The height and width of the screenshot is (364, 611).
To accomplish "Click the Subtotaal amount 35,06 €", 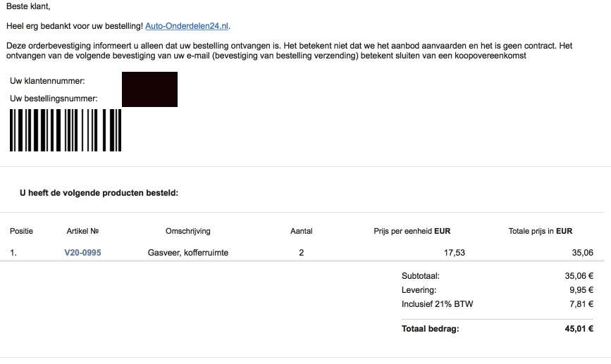I will coord(579,276).
